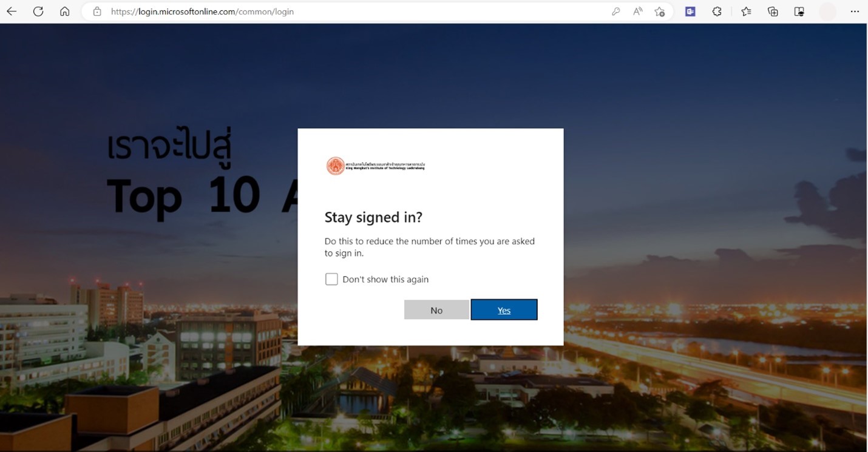Open the Extensions puzzle piece menu
868x452 pixels.
pyautogui.click(x=717, y=12)
